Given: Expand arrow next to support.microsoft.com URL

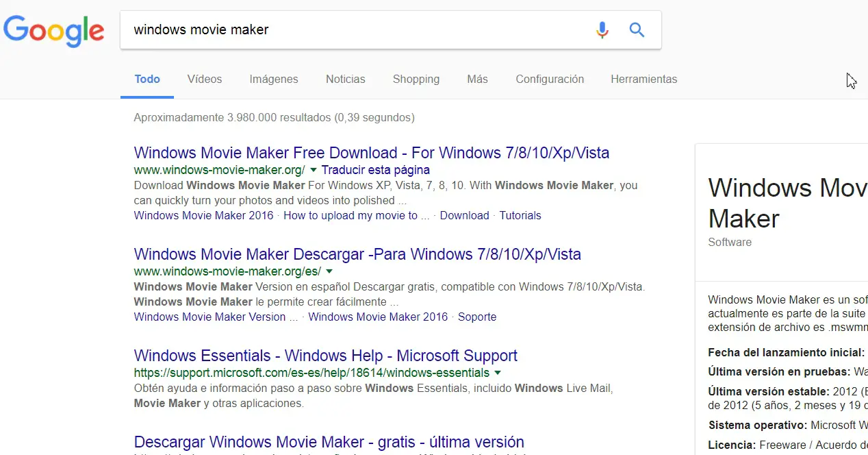Looking at the screenshot, I should (498, 373).
